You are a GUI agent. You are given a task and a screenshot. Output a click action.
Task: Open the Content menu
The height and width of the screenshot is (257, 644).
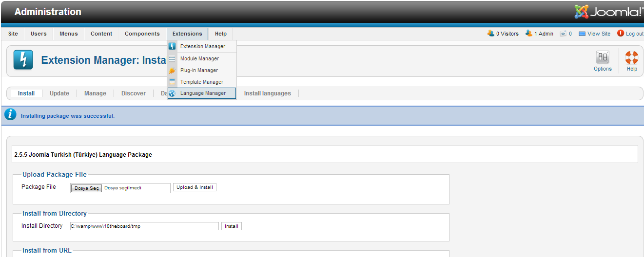point(101,34)
